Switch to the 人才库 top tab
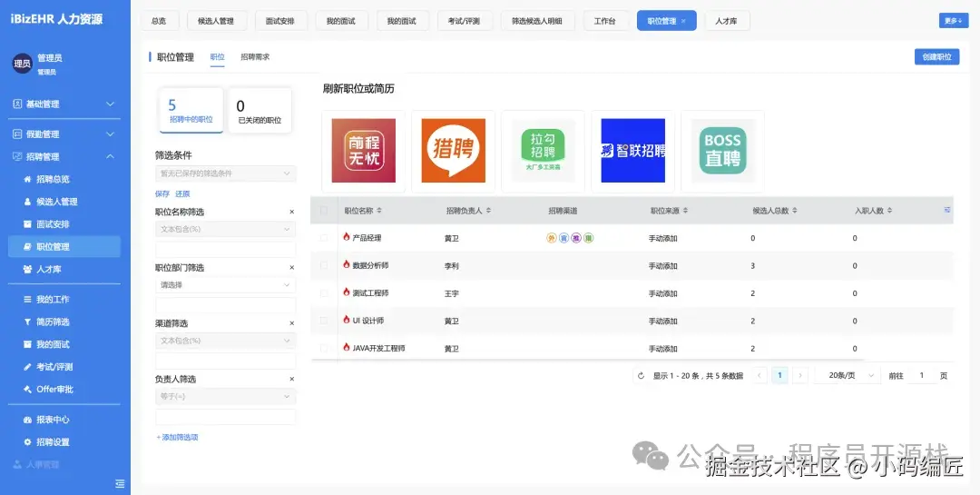Screen dimensions: 980x495 click(x=726, y=21)
